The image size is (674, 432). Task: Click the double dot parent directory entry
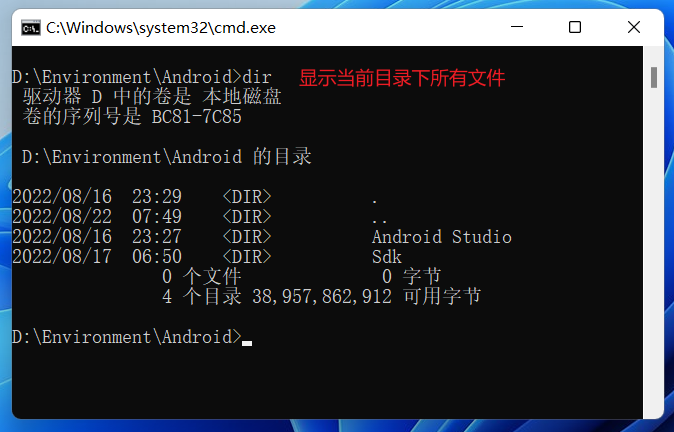pyautogui.click(x=380, y=221)
